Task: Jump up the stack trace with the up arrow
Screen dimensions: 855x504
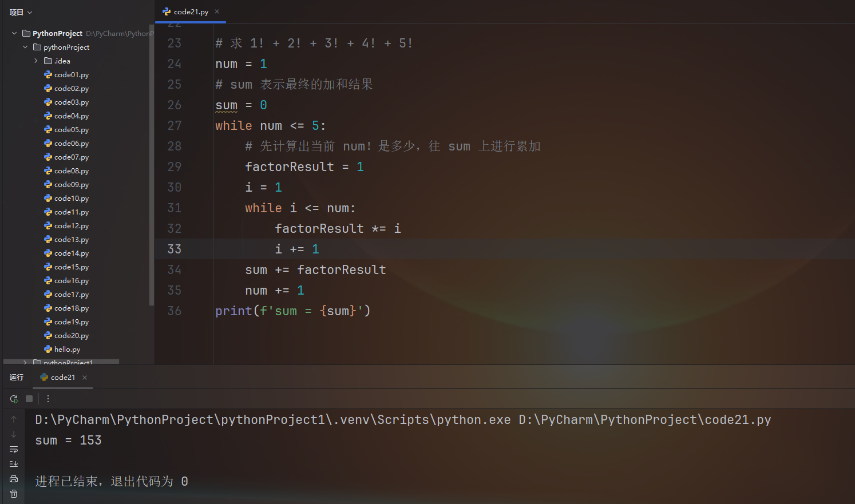Action: [x=14, y=419]
